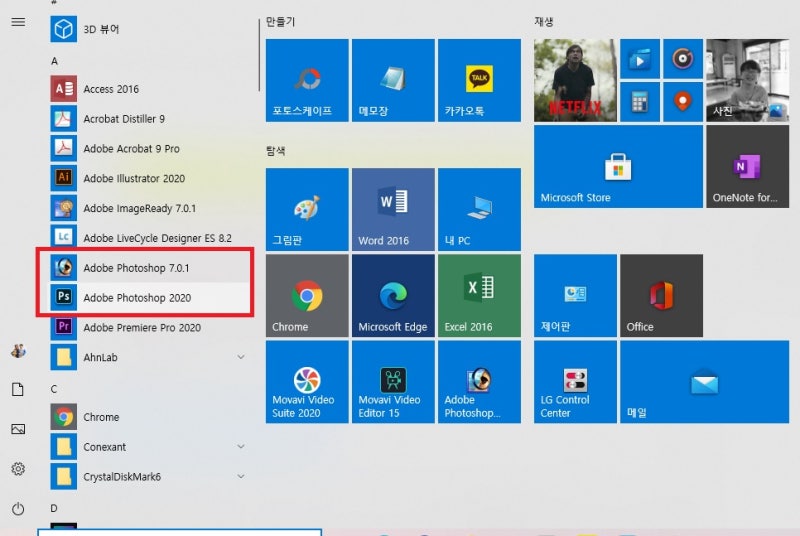Open the 그림판 tile
The height and width of the screenshot is (536, 800).
coord(307,209)
